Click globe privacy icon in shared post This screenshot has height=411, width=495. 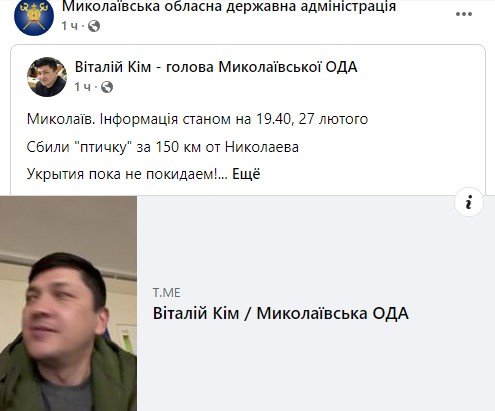(x=107, y=87)
